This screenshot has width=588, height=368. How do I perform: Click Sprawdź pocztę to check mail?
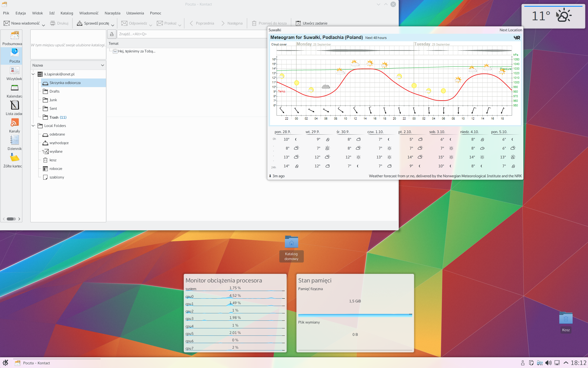tap(93, 23)
